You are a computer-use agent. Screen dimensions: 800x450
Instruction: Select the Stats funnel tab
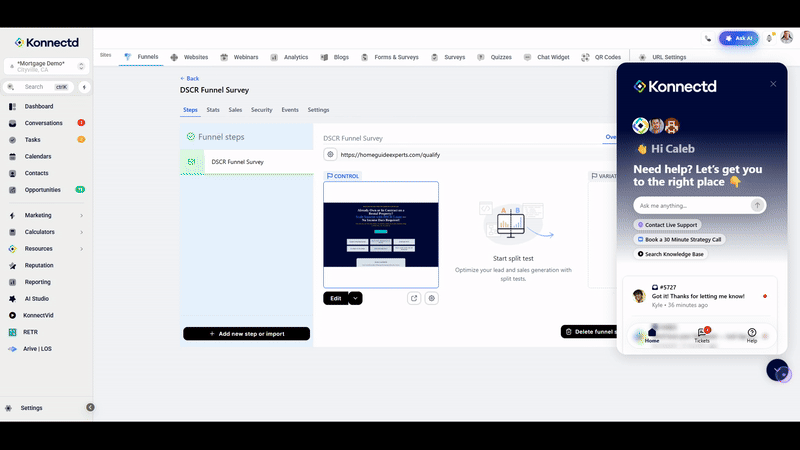point(213,110)
